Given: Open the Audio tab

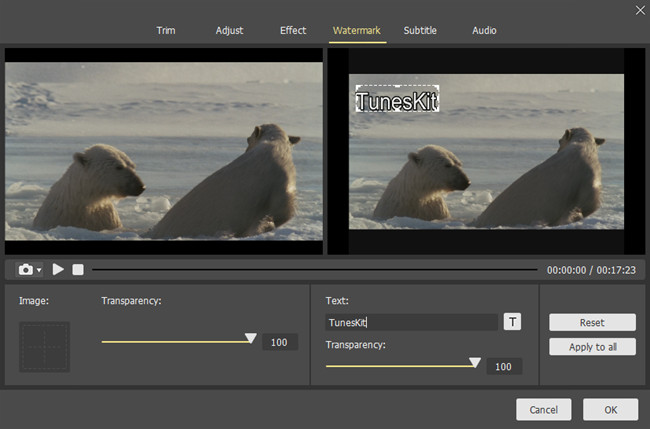Looking at the screenshot, I should click(484, 31).
